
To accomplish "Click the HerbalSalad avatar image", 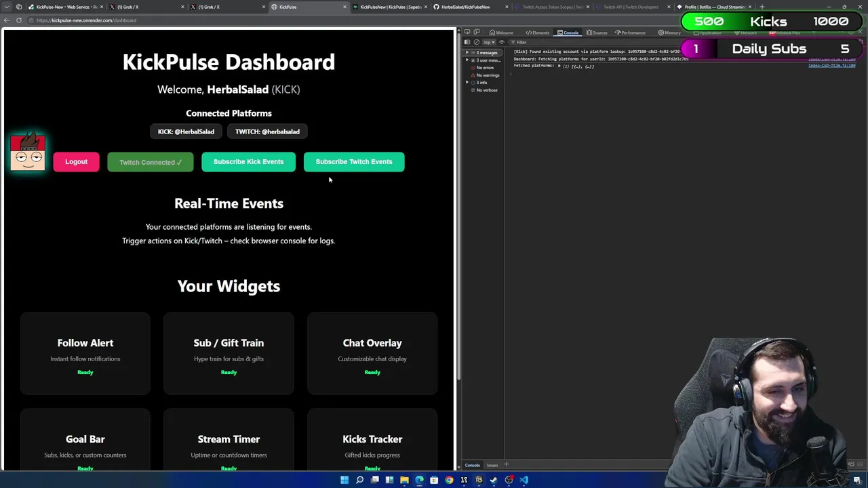I will click(x=27, y=152).
